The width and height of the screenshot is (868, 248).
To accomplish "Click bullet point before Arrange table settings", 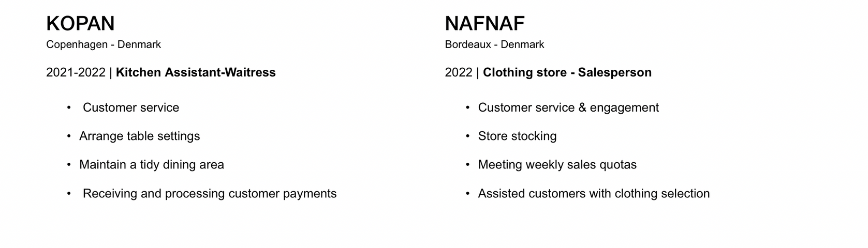I will pyautogui.click(x=69, y=136).
